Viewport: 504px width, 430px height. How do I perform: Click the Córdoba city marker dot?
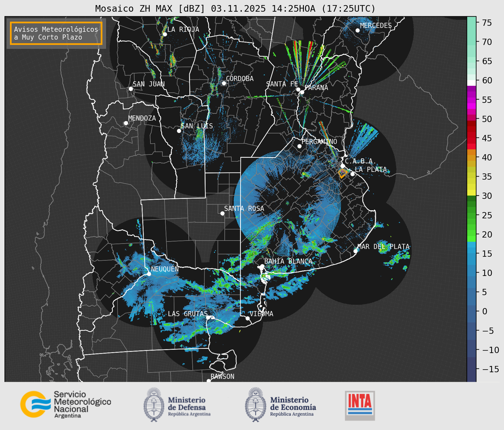pyautogui.click(x=224, y=83)
